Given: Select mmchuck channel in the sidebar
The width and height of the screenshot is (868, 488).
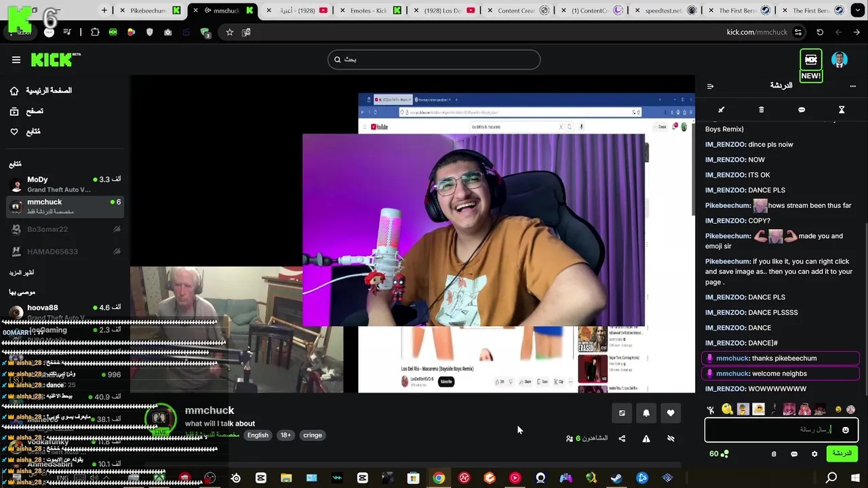Looking at the screenshot, I should [65, 207].
